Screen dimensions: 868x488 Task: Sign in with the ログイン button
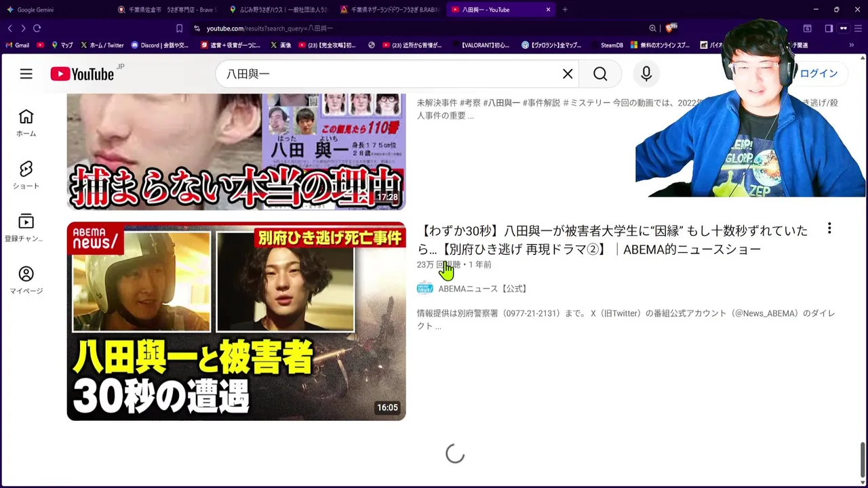pos(818,74)
